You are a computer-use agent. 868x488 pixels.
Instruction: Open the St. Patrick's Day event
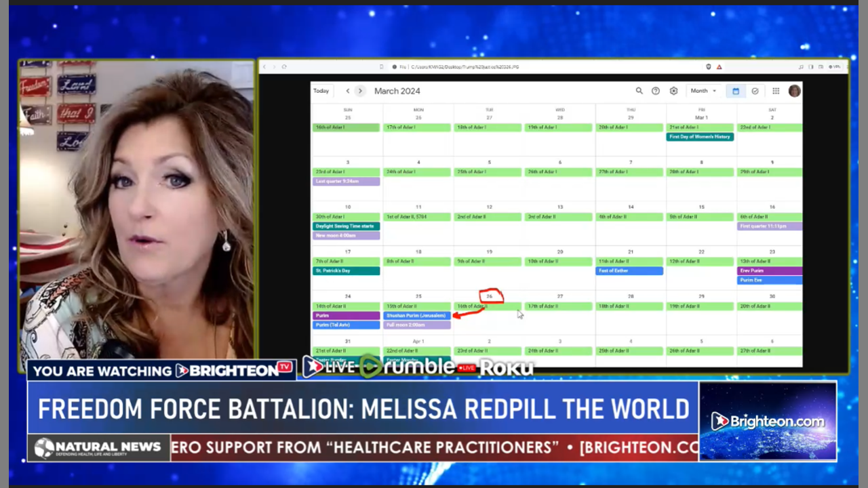pos(346,271)
